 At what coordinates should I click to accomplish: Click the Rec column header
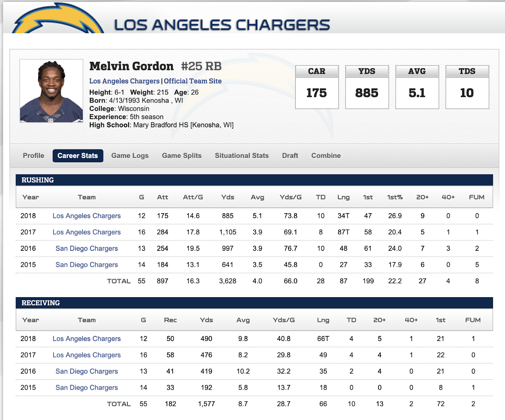tap(170, 320)
